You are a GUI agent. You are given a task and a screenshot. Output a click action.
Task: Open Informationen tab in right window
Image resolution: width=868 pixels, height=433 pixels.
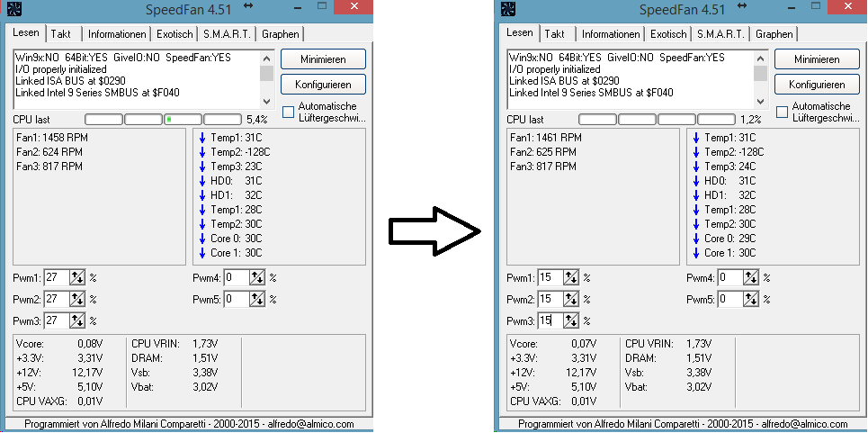611,34
